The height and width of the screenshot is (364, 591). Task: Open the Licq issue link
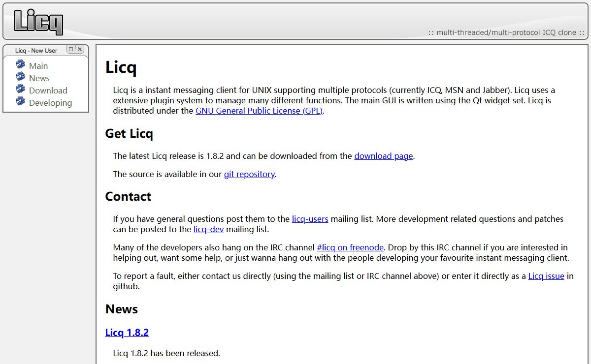tap(546, 276)
